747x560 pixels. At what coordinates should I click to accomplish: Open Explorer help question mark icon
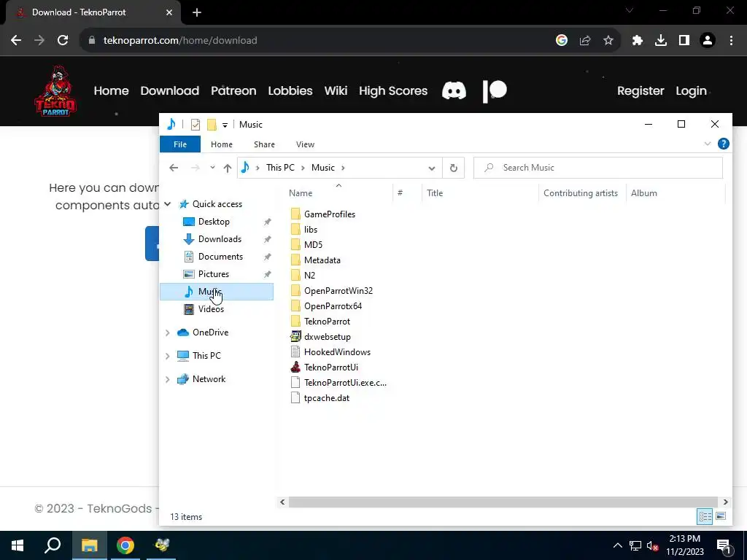(x=723, y=144)
